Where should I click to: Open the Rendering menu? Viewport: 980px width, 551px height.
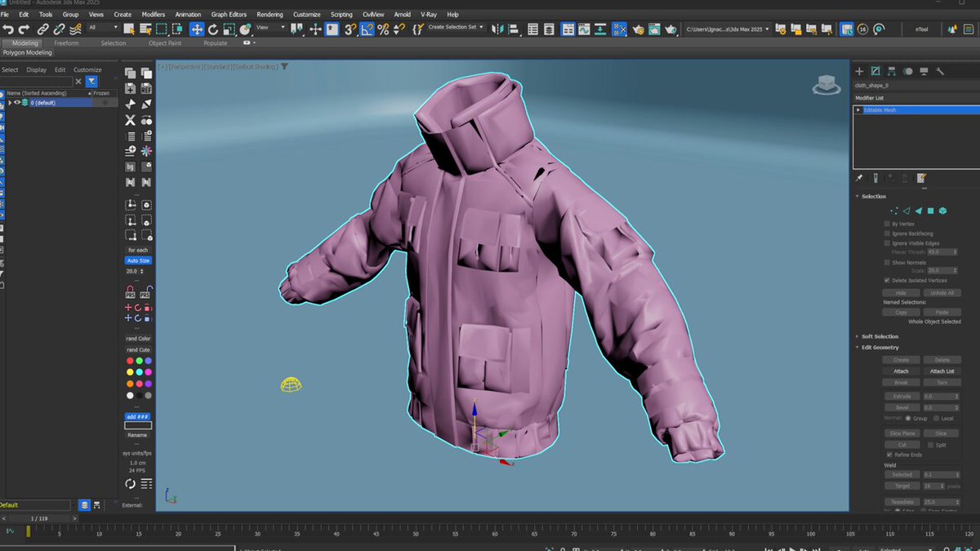(270, 15)
